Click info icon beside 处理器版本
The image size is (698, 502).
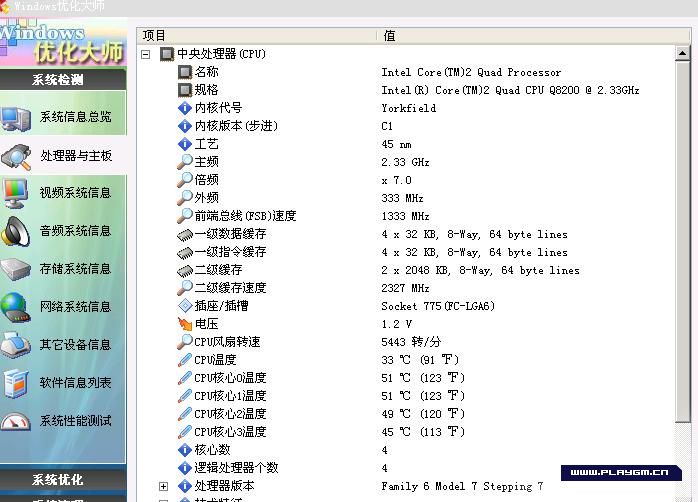click(x=185, y=486)
